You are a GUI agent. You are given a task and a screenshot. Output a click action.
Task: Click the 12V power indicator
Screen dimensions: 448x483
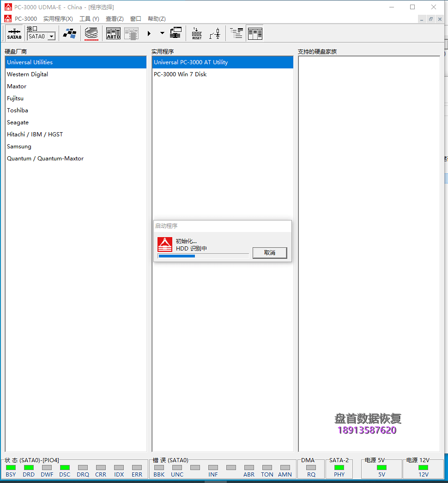[423, 468]
